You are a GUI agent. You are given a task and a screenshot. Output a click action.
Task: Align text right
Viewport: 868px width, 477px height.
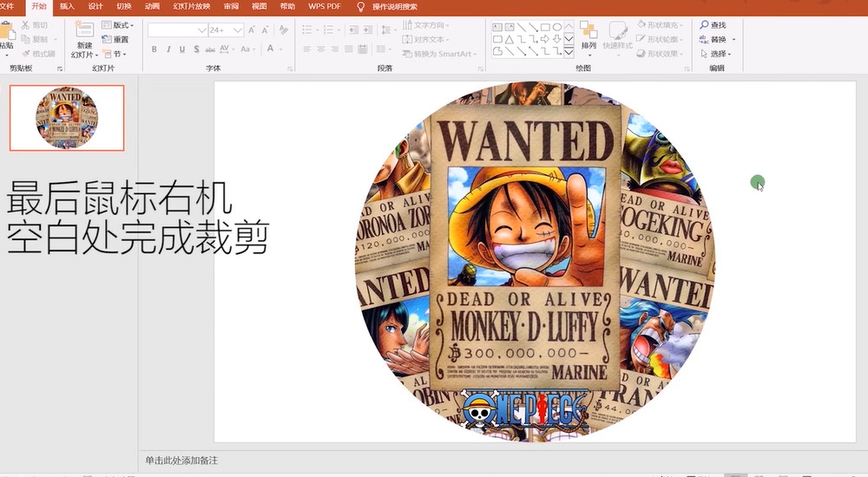[x=334, y=49]
